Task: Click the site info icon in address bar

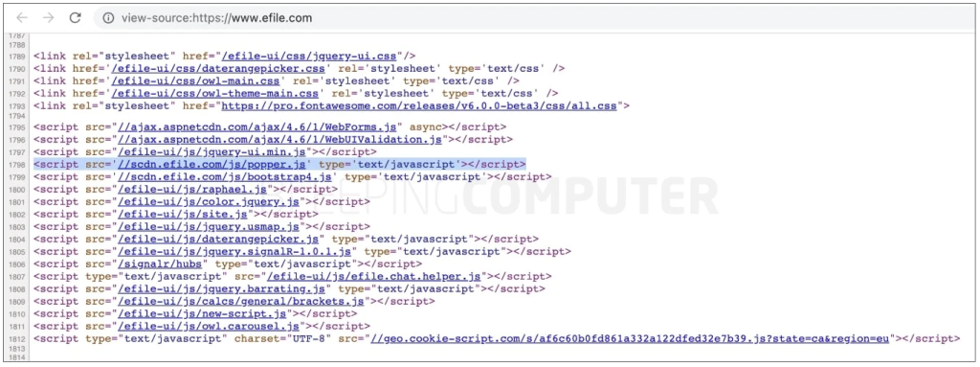Action: [x=108, y=18]
